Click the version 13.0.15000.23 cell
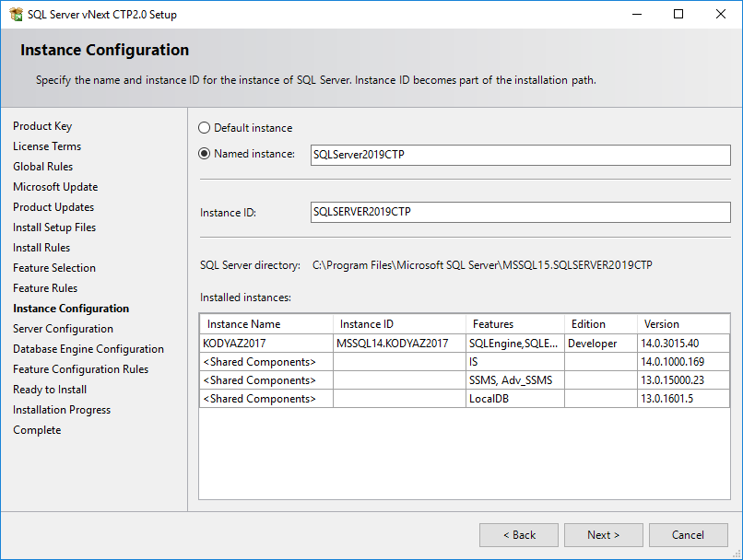Viewport: 743px width, 560px height. click(x=683, y=380)
